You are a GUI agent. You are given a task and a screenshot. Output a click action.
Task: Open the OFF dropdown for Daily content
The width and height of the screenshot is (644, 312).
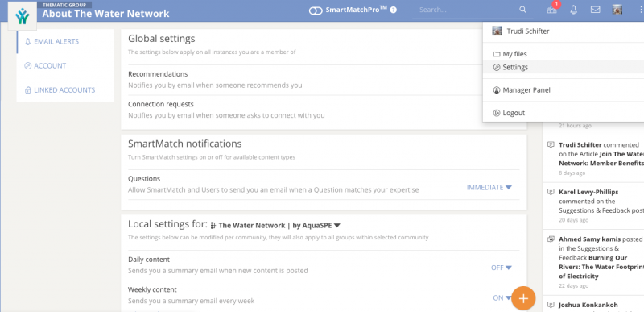pyautogui.click(x=502, y=268)
